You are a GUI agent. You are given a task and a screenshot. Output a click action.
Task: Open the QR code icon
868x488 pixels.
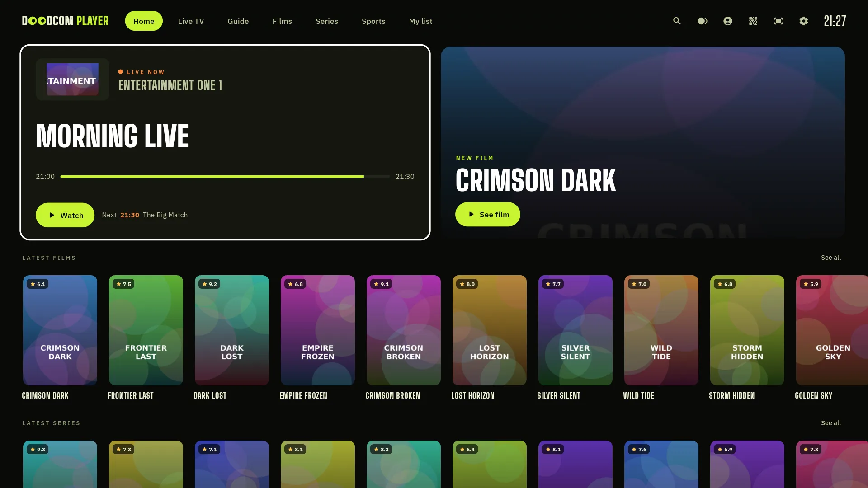[x=753, y=21]
